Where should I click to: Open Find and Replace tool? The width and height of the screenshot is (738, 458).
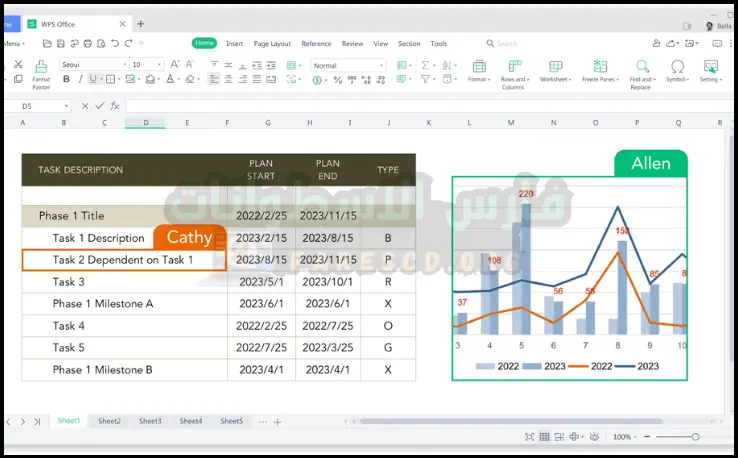coord(640,71)
